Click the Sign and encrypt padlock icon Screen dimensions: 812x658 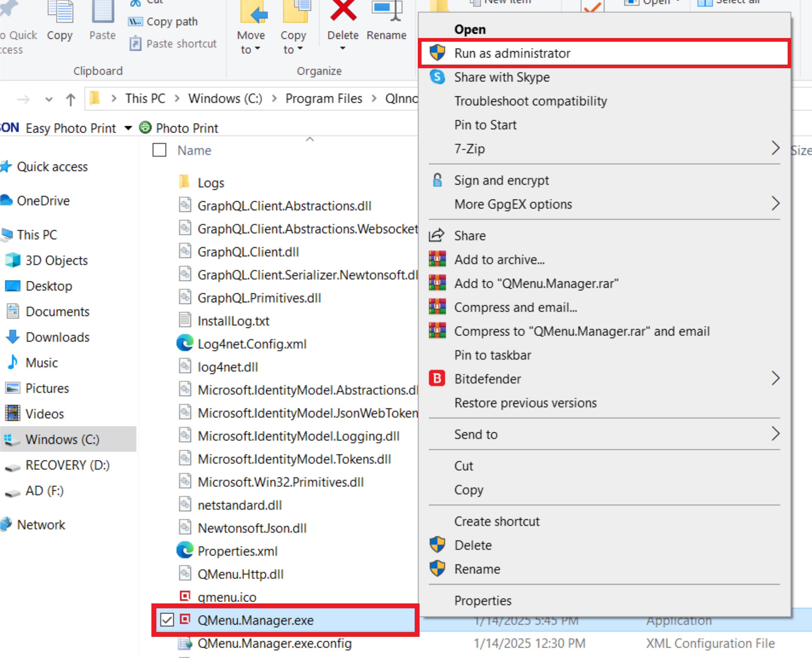click(x=437, y=180)
